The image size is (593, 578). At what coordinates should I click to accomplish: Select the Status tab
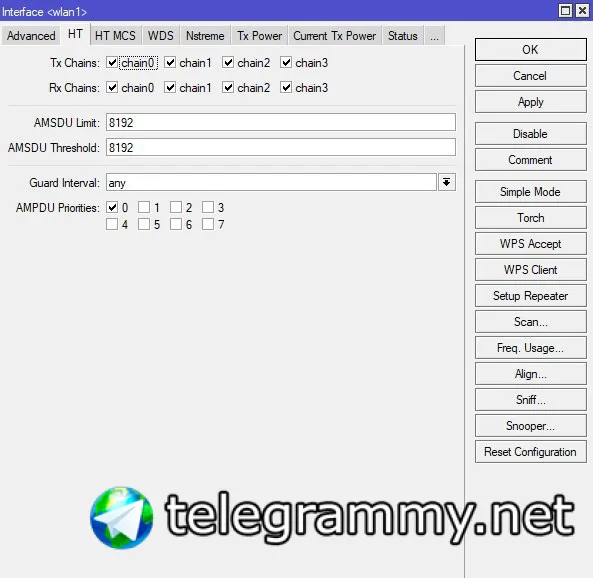pos(403,36)
